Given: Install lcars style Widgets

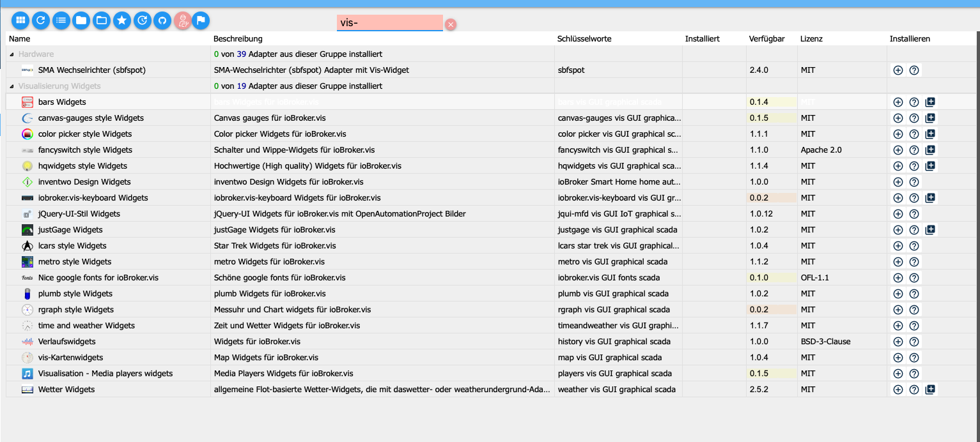Looking at the screenshot, I should click(x=898, y=246).
